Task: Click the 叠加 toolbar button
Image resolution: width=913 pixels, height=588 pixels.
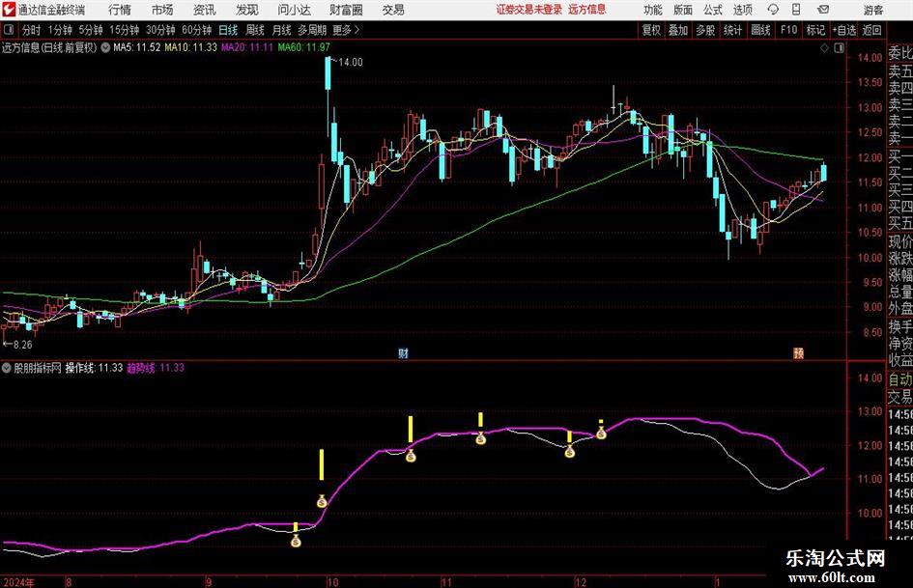Action: pos(678,30)
